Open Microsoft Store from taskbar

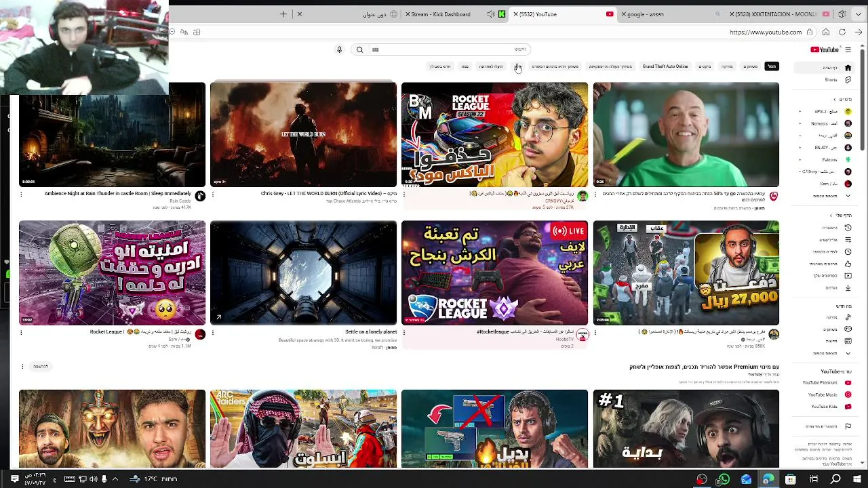pyautogui.click(x=791, y=479)
